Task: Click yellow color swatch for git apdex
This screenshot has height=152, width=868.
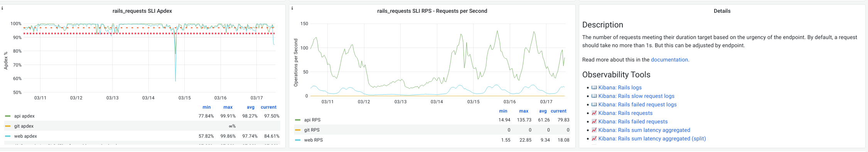Action: pos(8,126)
